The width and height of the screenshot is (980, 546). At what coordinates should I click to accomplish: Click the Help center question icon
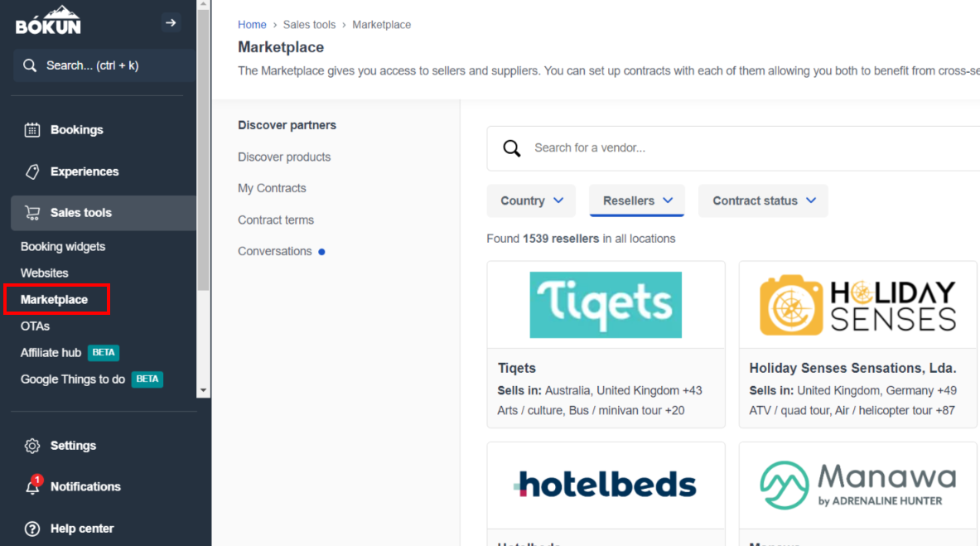(x=31, y=529)
